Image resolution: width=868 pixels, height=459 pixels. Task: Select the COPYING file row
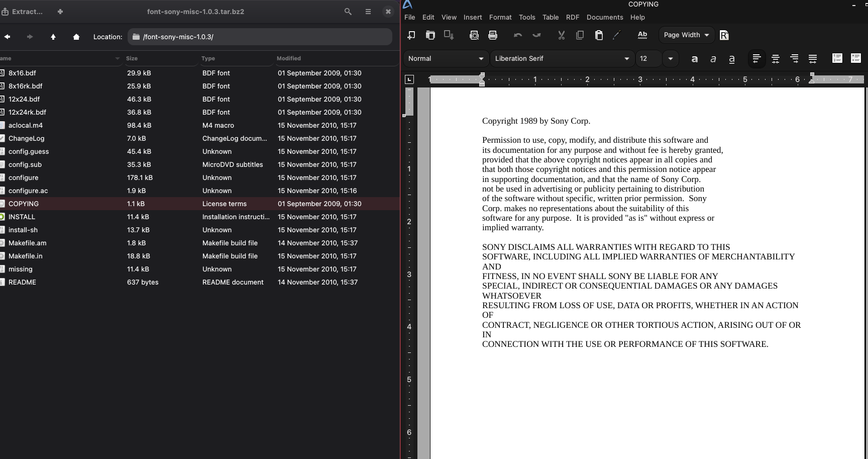click(x=200, y=204)
